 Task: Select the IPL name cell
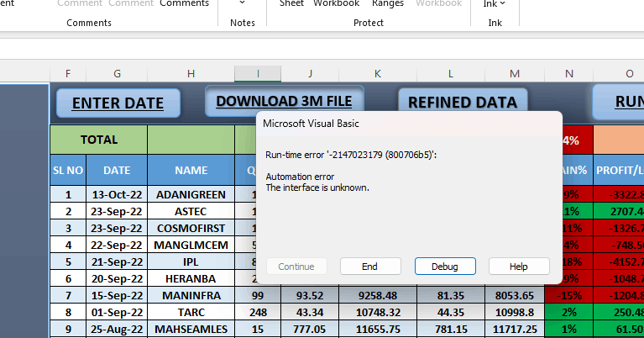pos(191,262)
